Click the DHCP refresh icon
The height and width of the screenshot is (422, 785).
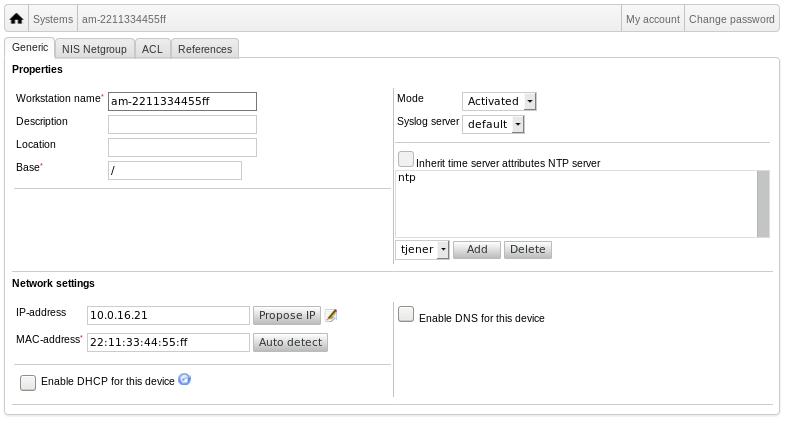184,380
